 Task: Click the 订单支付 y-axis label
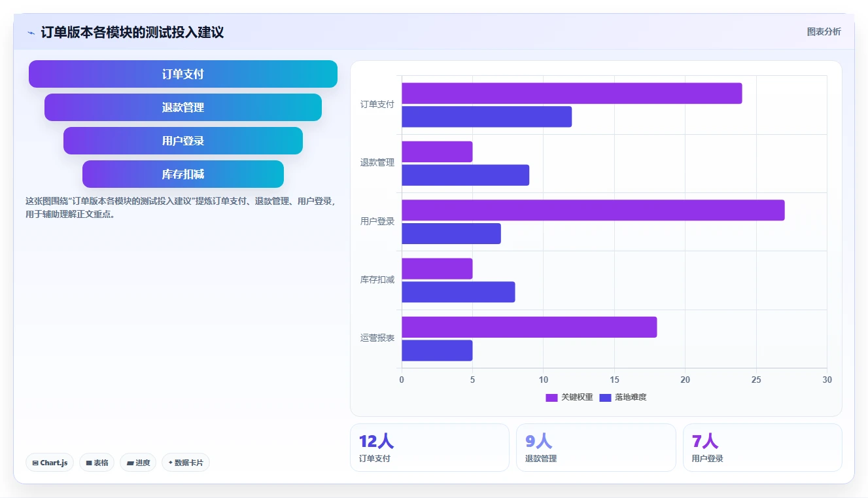pyautogui.click(x=377, y=104)
